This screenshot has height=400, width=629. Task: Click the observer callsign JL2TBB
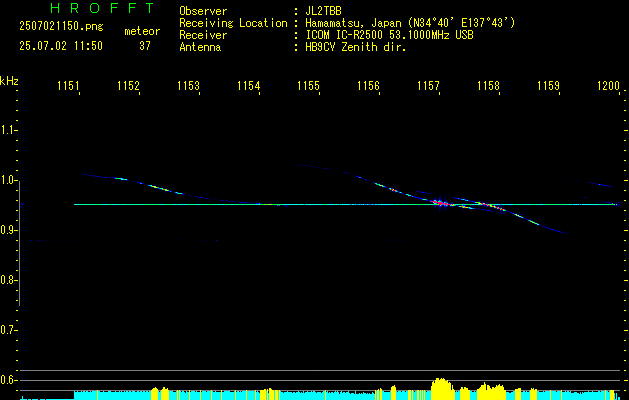pos(323,11)
